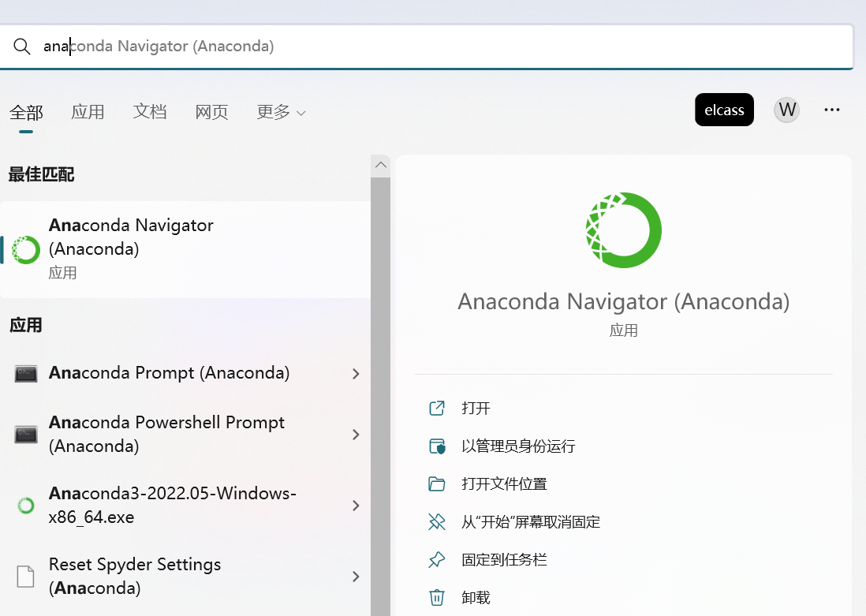Switch to the 应用 tab
Screen dimensions: 866x616
point(88,111)
